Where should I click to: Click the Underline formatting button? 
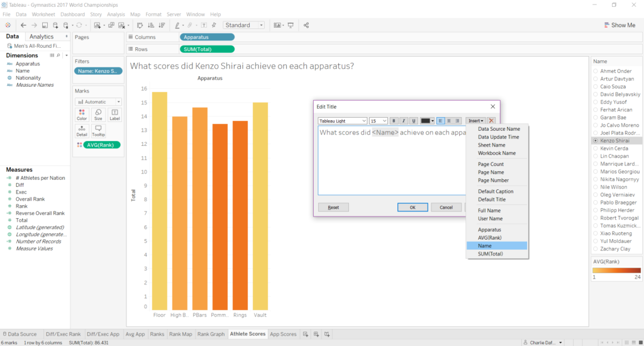click(413, 121)
